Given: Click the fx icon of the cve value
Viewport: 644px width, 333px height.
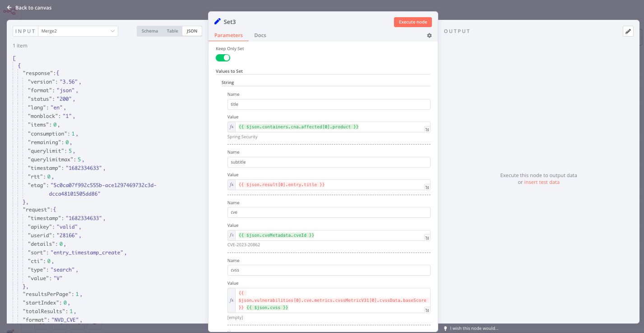Looking at the screenshot, I should click(x=232, y=235).
